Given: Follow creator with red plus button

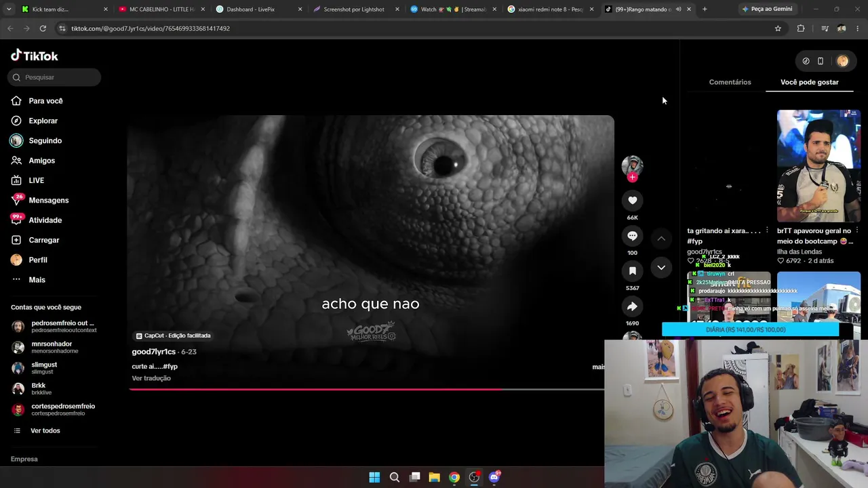Looking at the screenshot, I should (632, 178).
